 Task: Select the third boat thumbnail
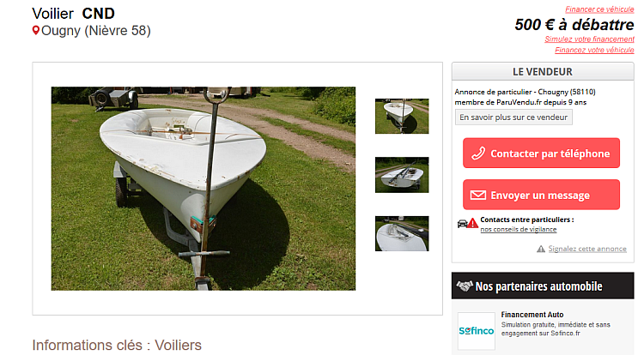click(x=402, y=233)
